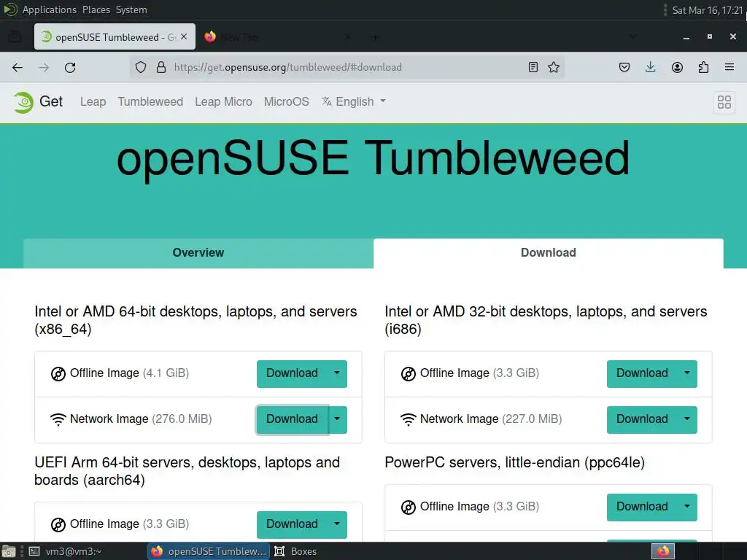
Task: Open the Applications menu in top panel
Action: point(50,9)
